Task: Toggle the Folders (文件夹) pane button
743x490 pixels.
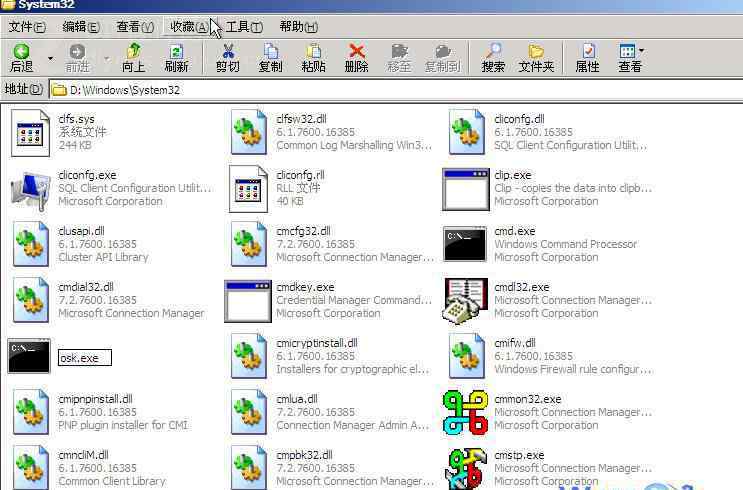Action: (536, 58)
